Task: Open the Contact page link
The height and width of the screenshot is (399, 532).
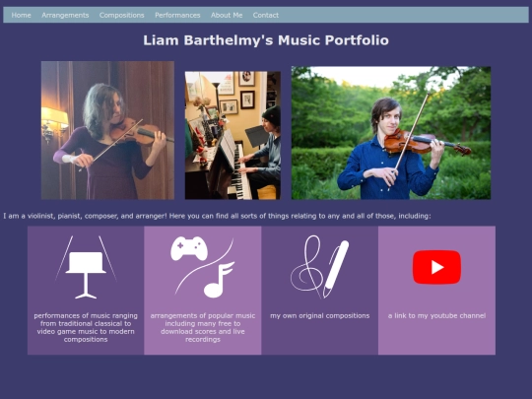Action: tap(266, 15)
